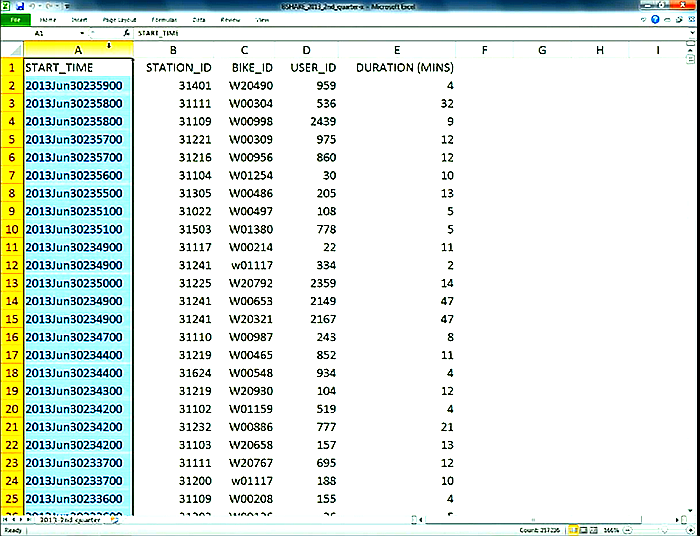Expand the formula bar
Image resolution: width=700 pixels, height=536 pixels.
[x=693, y=33]
